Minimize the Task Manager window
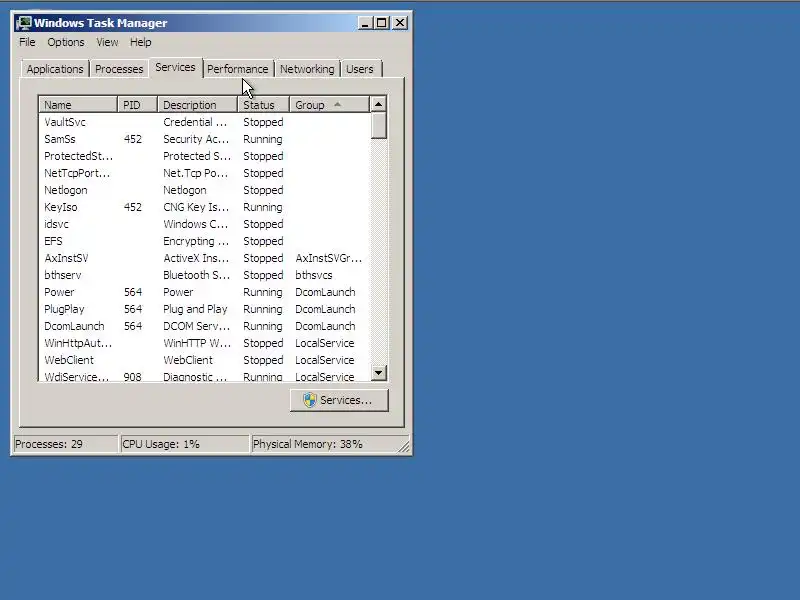 365,23
